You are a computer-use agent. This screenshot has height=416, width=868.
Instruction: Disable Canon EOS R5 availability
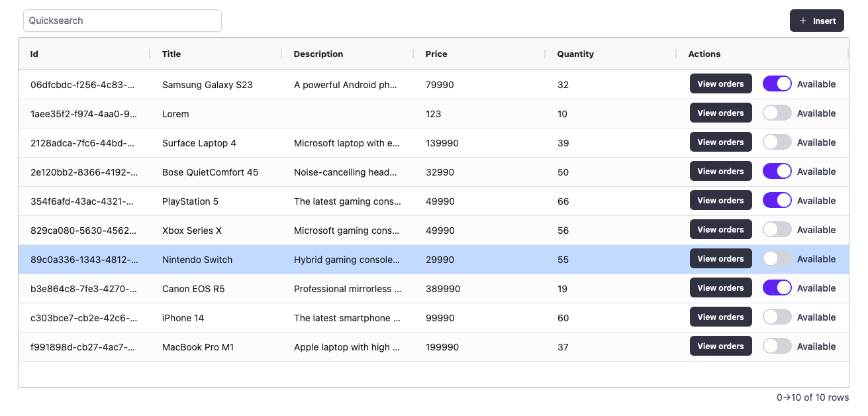pyautogui.click(x=777, y=287)
